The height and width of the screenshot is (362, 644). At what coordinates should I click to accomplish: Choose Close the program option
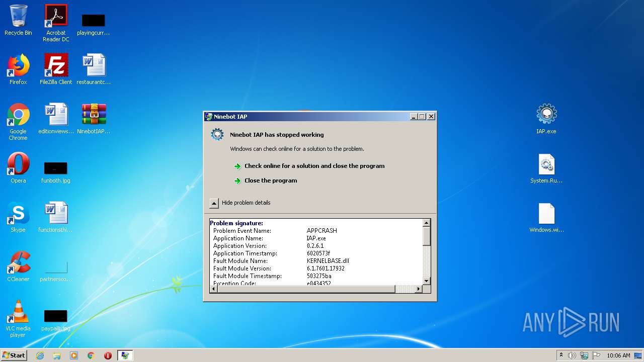pos(271,180)
